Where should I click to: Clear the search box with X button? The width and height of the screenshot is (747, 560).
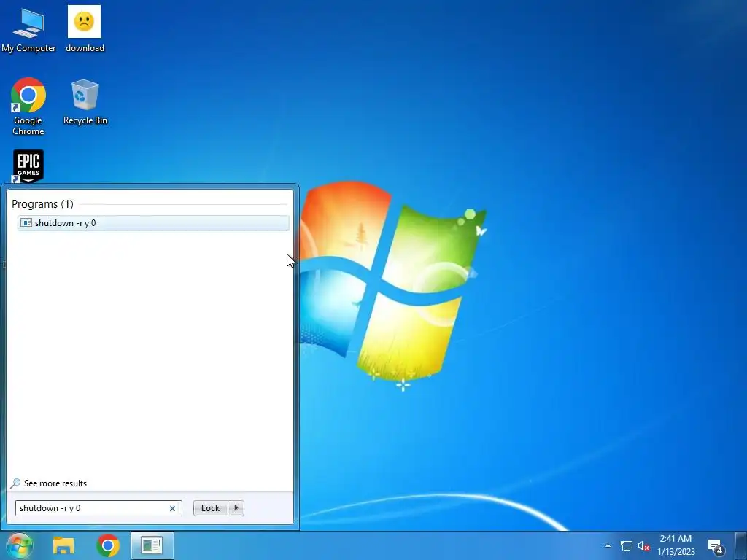click(x=172, y=508)
